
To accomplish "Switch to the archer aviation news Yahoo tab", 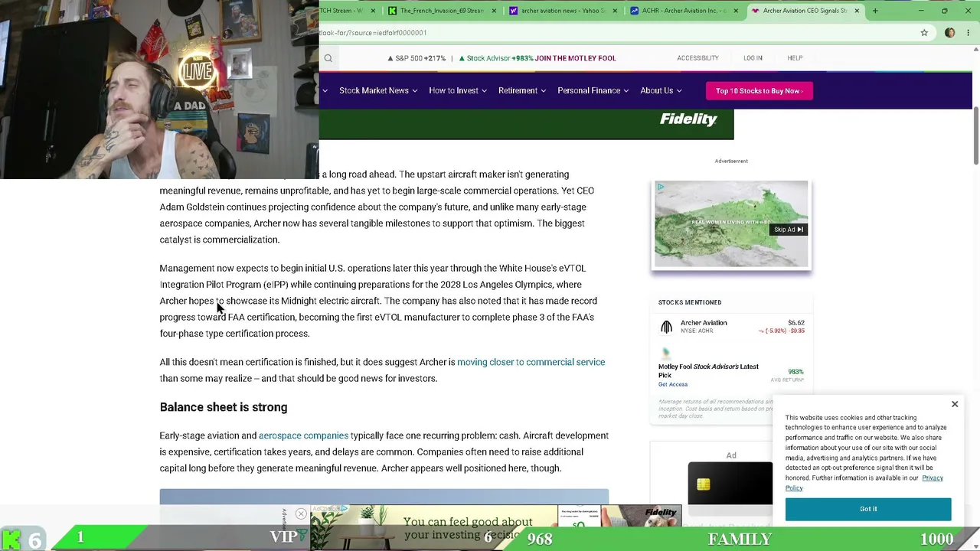I will (563, 11).
